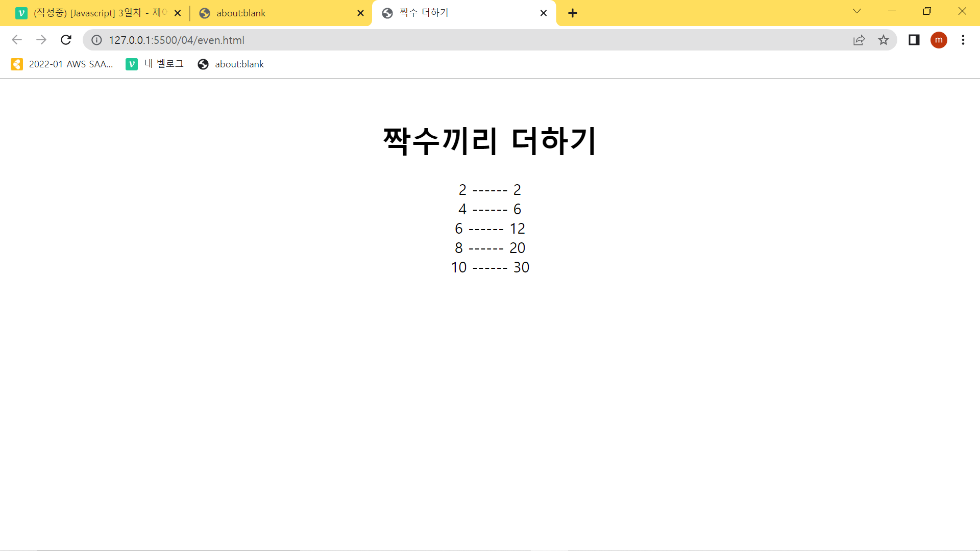Image resolution: width=980 pixels, height=551 pixels.
Task: Close the about:blank tab
Action: [x=360, y=13]
